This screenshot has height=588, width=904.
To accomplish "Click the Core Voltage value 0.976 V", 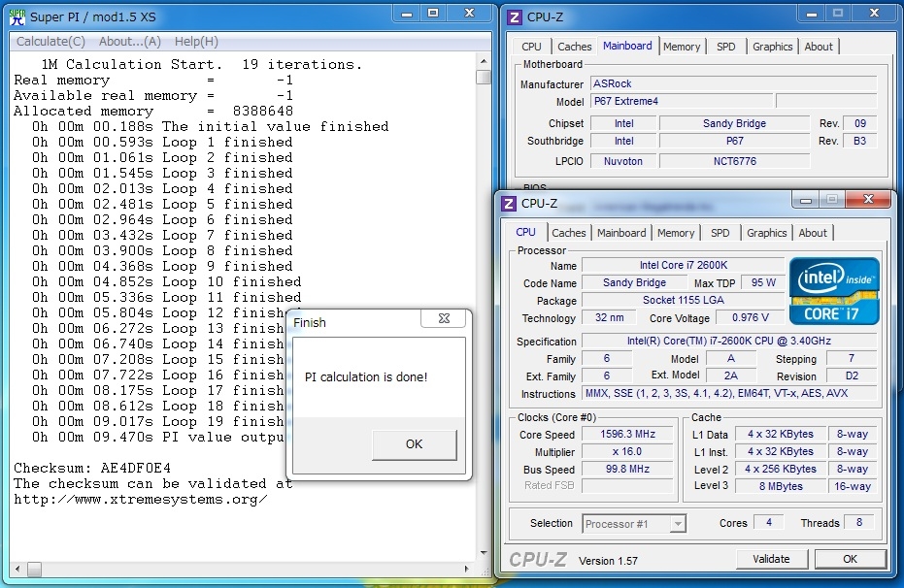I will pos(750,317).
